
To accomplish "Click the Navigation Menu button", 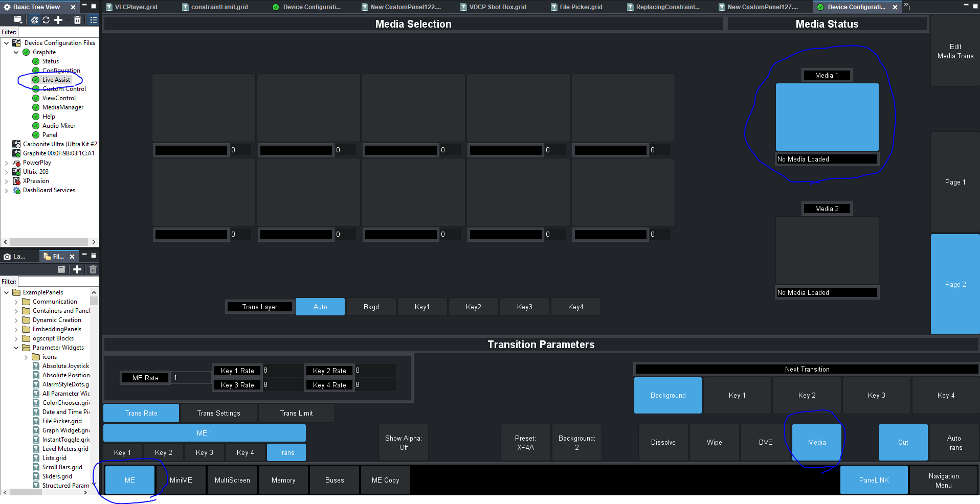I will (943, 480).
